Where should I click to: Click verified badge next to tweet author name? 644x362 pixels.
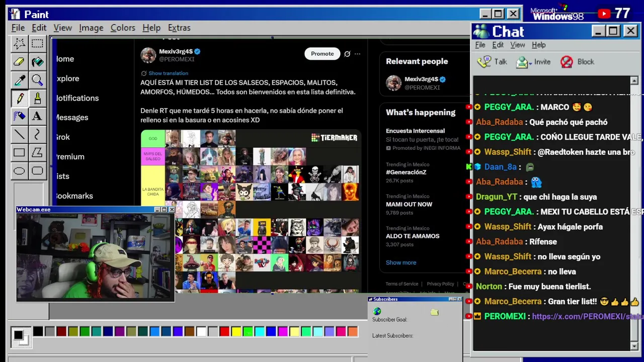tap(197, 51)
